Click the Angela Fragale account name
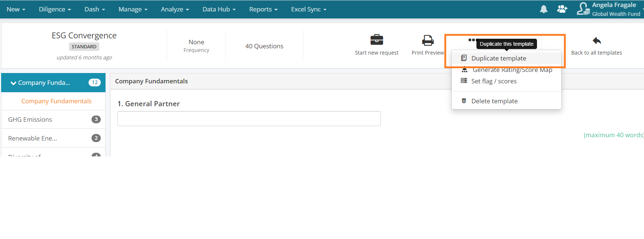 (x=614, y=5)
